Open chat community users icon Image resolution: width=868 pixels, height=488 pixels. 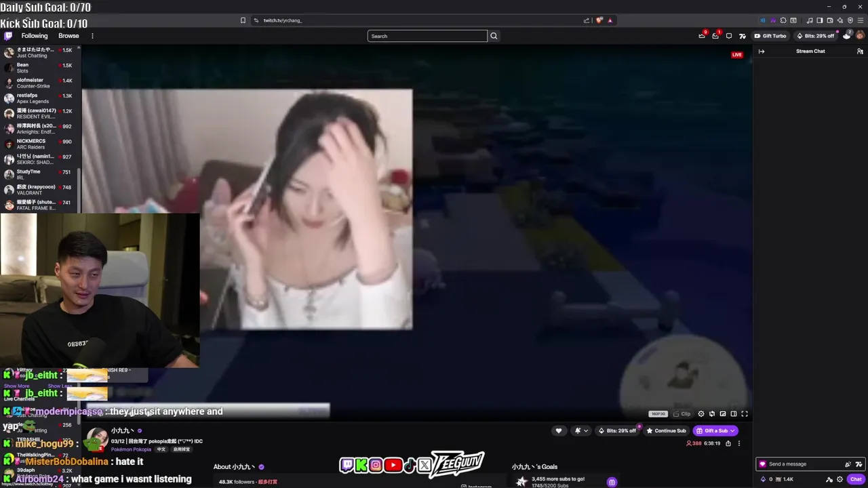[x=860, y=52]
